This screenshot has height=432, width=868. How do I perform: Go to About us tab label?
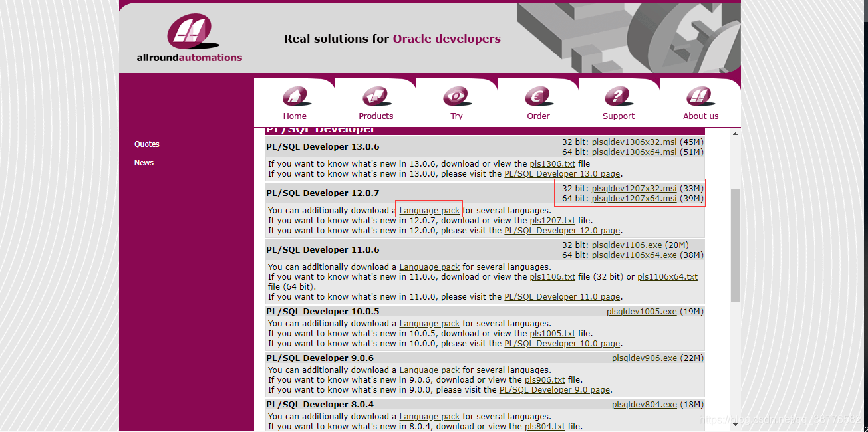click(700, 116)
